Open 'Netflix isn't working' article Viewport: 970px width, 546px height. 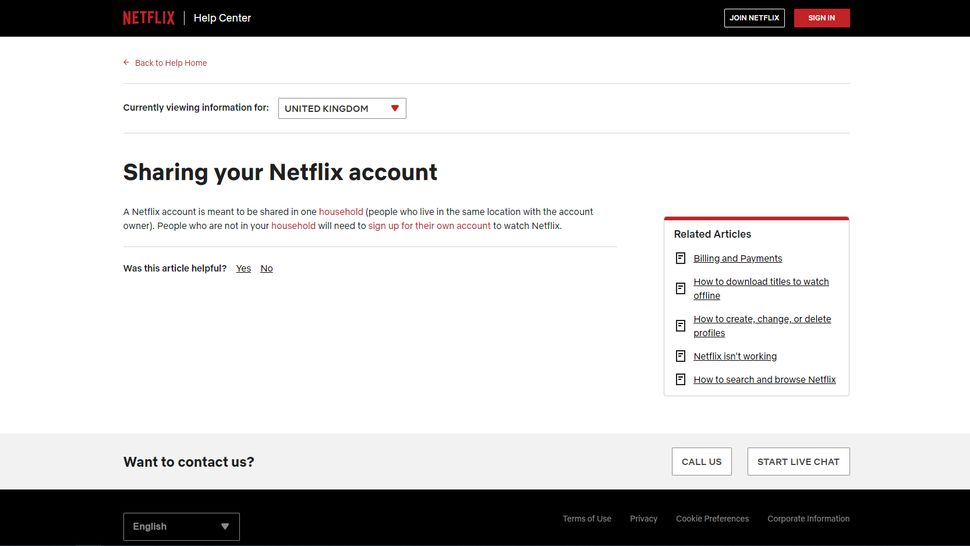click(735, 356)
